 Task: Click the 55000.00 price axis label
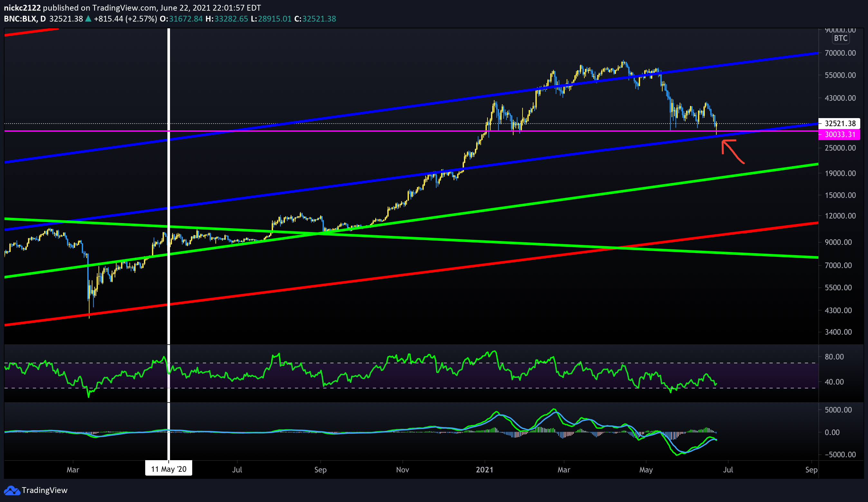[840, 75]
